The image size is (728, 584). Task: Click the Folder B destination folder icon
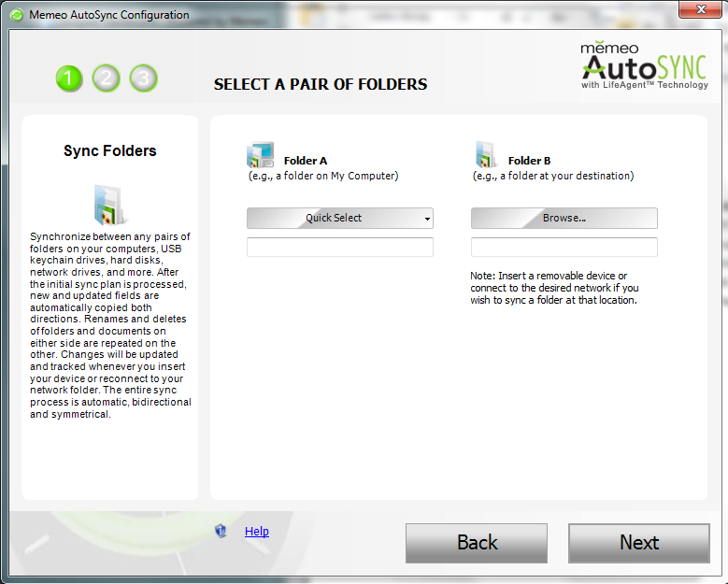tap(486, 154)
